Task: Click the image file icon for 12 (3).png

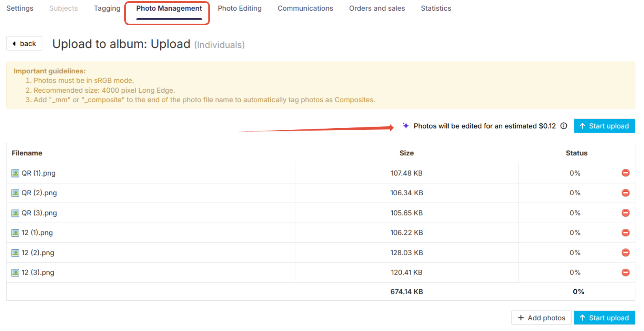Action: (x=15, y=273)
